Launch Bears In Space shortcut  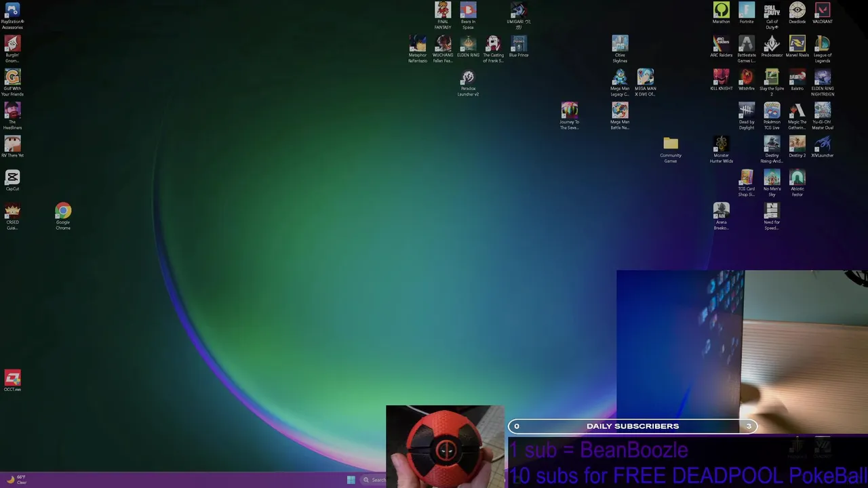(x=468, y=16)
